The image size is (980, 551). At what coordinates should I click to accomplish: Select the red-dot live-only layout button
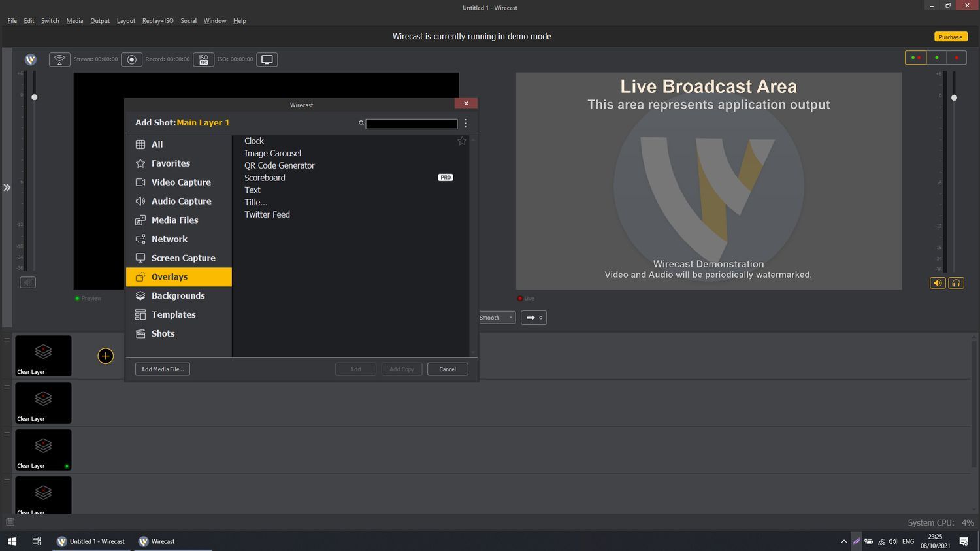pos(956,58)
